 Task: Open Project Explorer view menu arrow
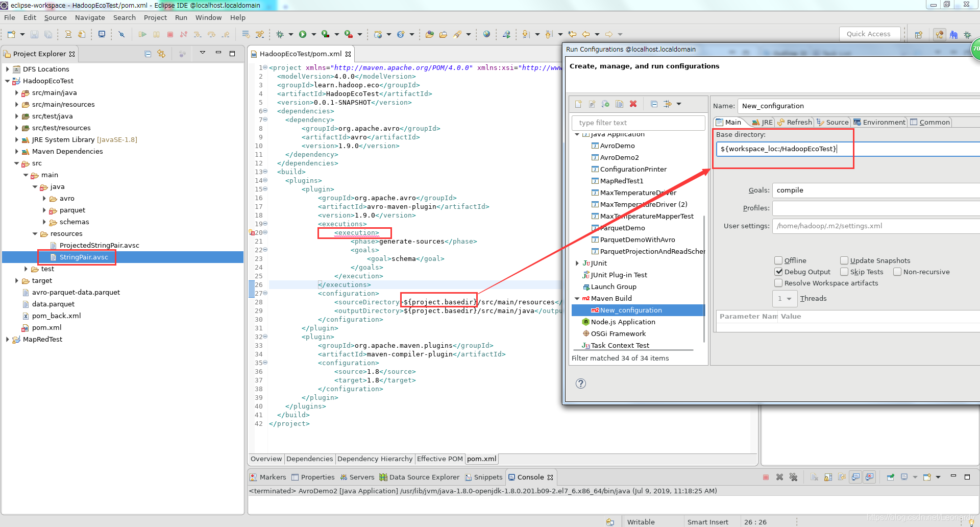pyautogui.click(x=202, y=53)
